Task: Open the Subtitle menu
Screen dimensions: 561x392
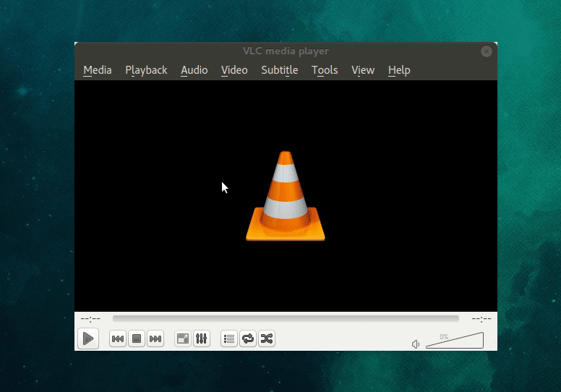Action: 280,70
